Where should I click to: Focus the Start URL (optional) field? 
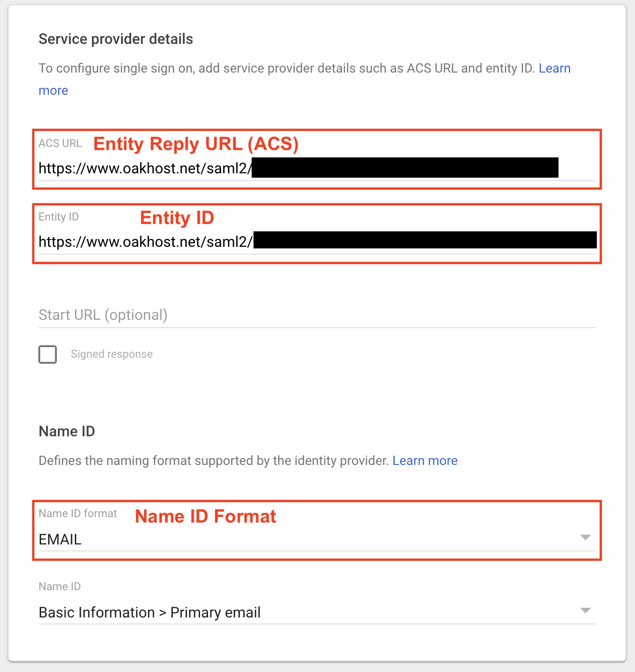tap(317, 315)
